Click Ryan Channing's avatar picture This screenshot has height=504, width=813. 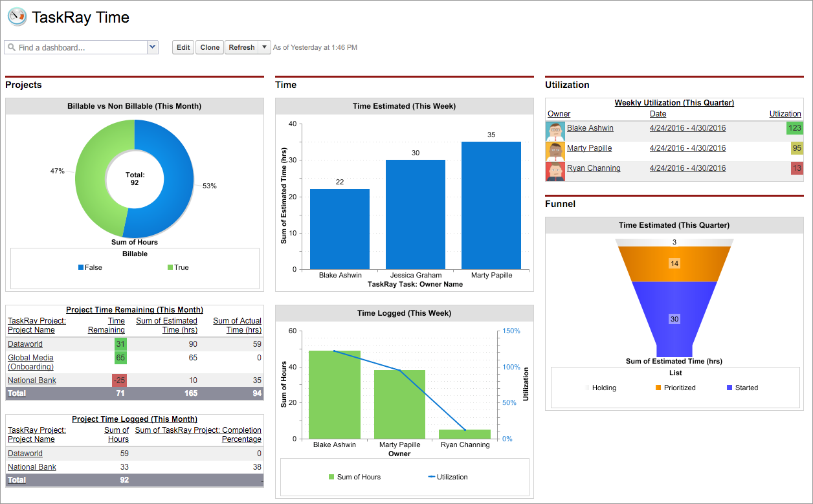click(x=555, y=171)
